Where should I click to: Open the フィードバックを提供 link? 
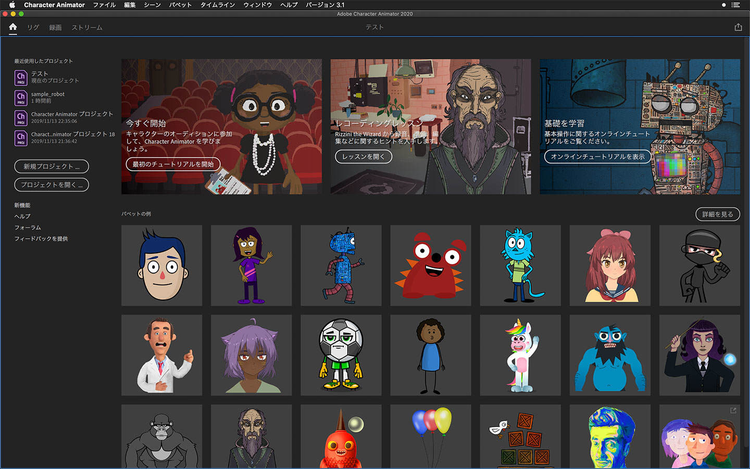click(42, 239)
